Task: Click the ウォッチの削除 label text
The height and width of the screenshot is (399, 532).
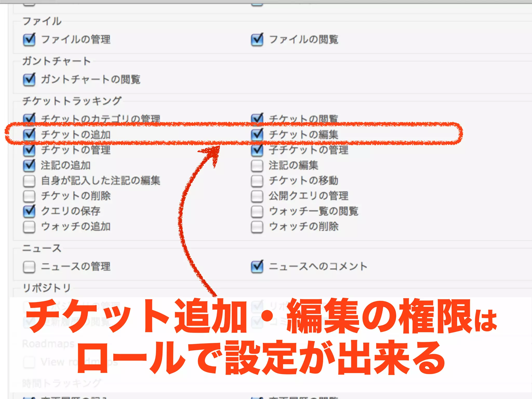Action: [x=304, y=227]
